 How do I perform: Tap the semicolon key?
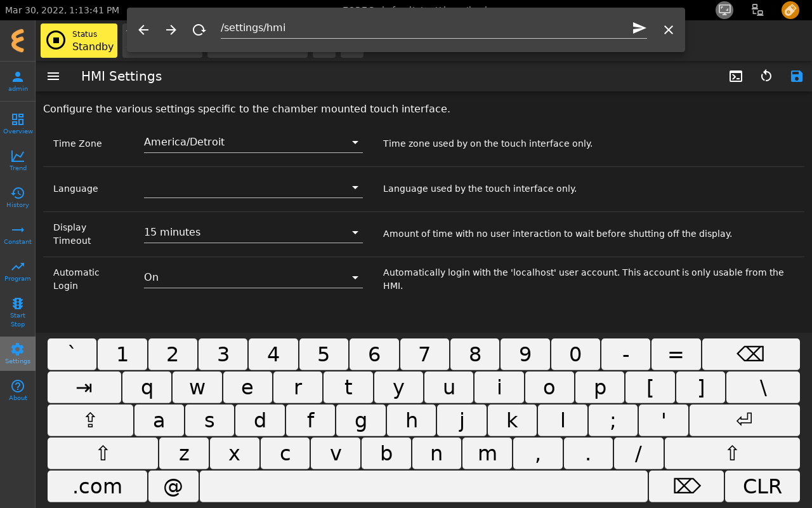pyautogui.click(x=613, y=420)
